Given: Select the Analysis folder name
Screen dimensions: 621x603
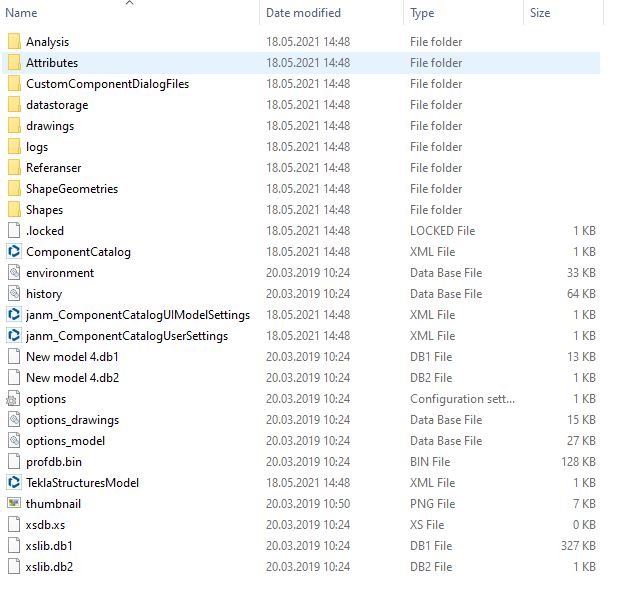Looking at the screenshot, I should click(x=48, y=42).
